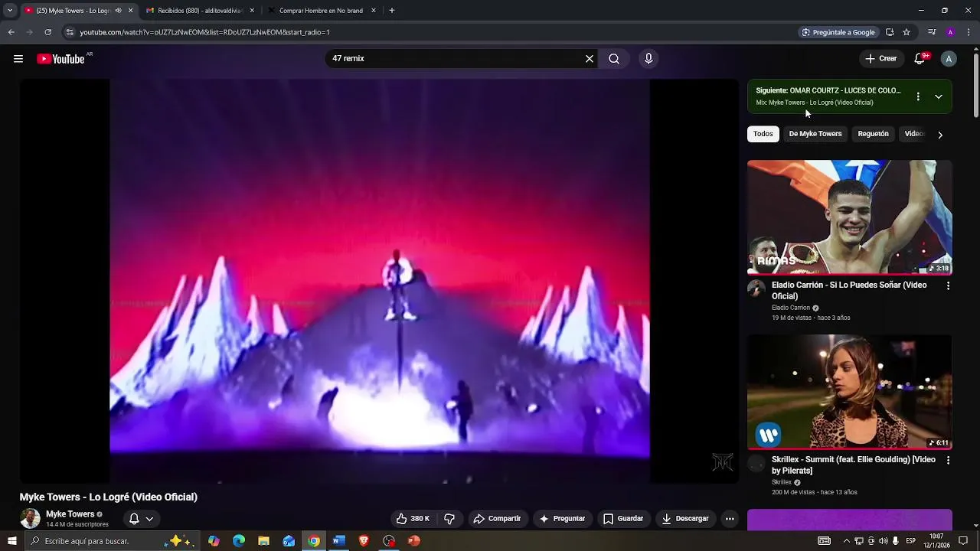Open Copilot from the taskbar
This screenshot has height=551, width=980.
pyautogui.click(x=214, y=541)
